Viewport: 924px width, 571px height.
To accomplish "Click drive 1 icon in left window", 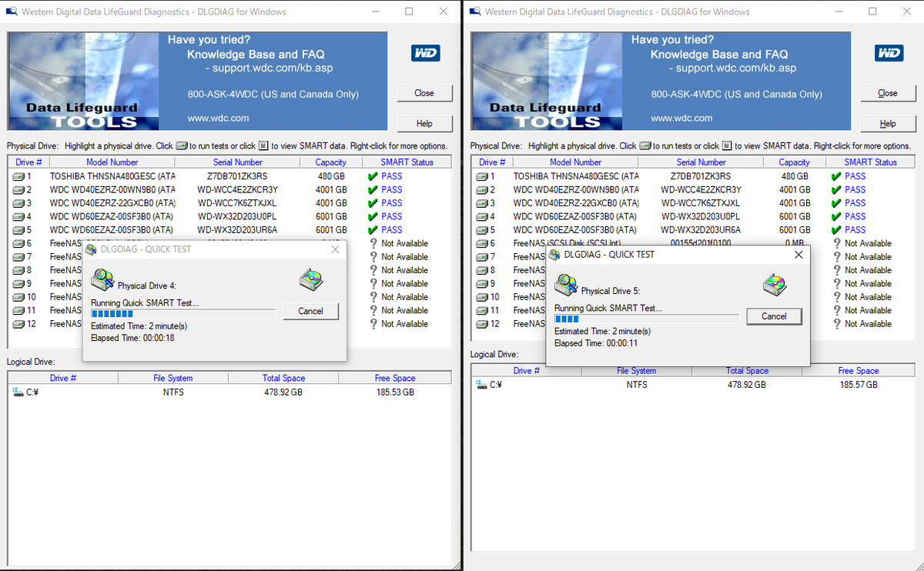I will click(18, 176).
